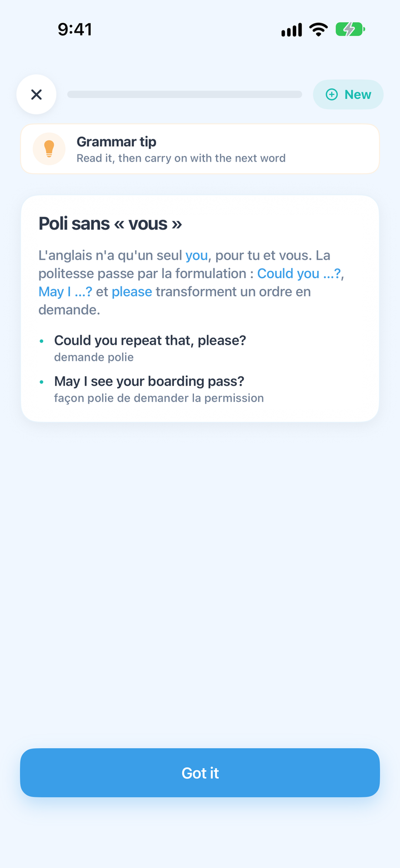
Task: Tap the "Read it, then carry on" subtitle
Action: coord(181,158)
